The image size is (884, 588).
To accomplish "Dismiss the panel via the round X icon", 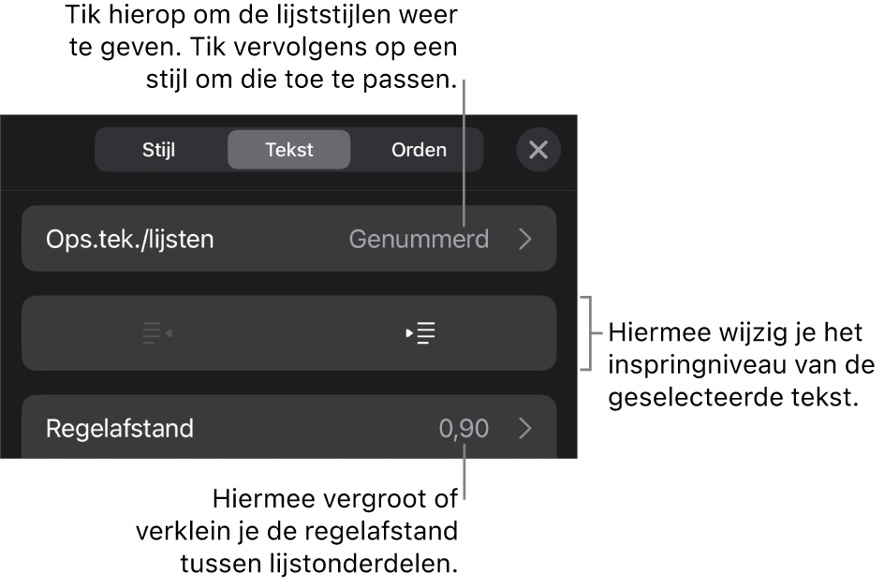I will point(538,150).
